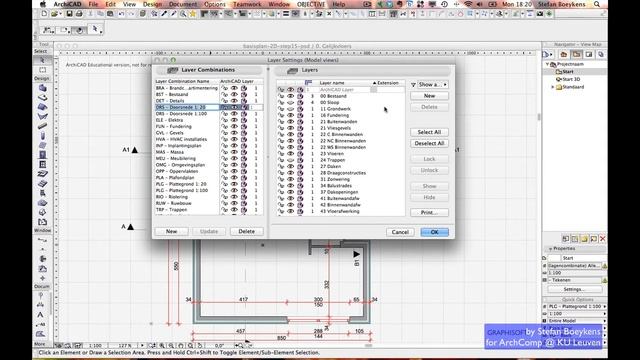This screenshot has width=640, height=360.
Task: Click the OK button
Action: tap(435, 232)
